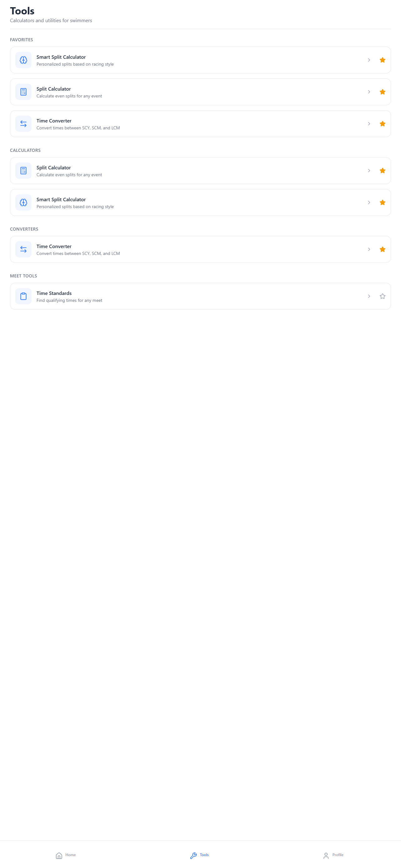
Task: Click 'Personalized splits based on racing style' under Calculators
Action: click(75, 207)
